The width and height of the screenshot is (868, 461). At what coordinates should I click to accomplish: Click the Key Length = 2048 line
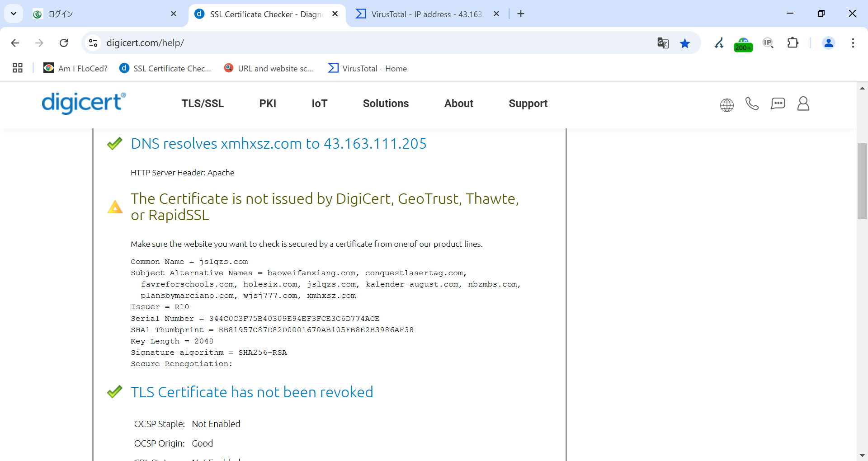(172, 341)
